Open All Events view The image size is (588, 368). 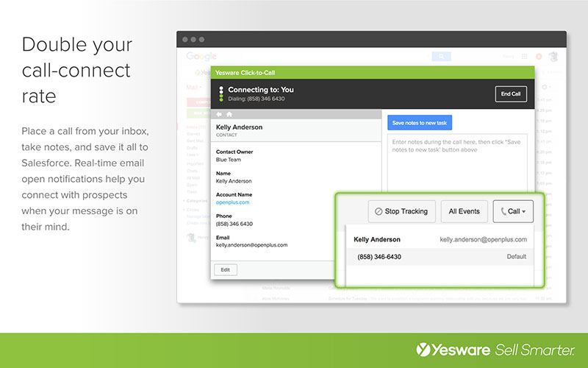pyautogui.click(x=465, y=211)
